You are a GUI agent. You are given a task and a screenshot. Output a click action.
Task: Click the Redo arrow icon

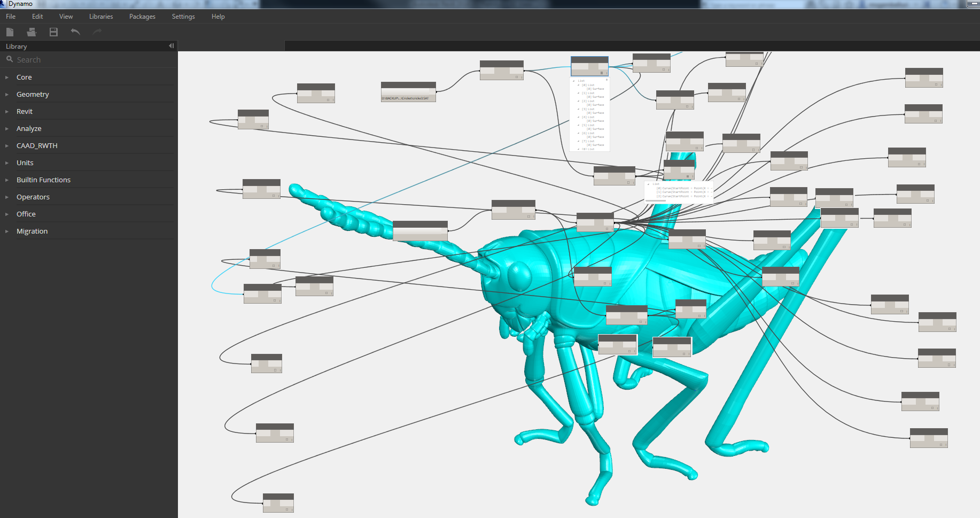97,32
